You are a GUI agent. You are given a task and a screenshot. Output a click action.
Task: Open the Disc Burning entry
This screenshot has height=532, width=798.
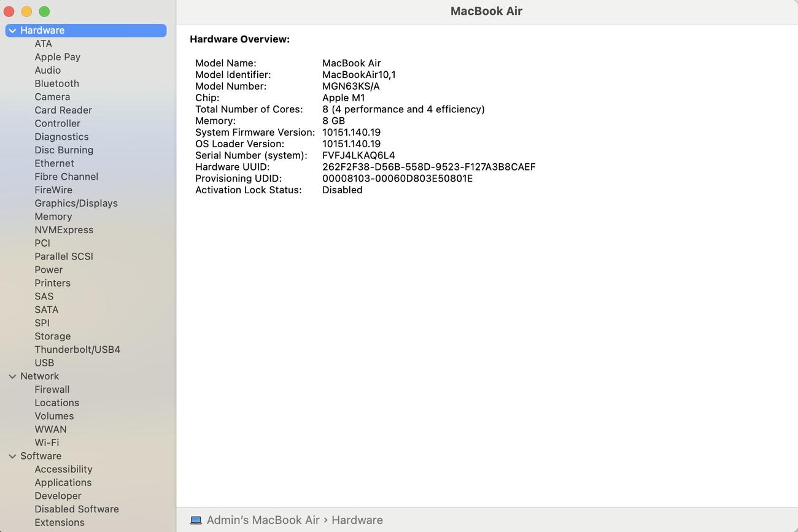[x=64, y=150]
